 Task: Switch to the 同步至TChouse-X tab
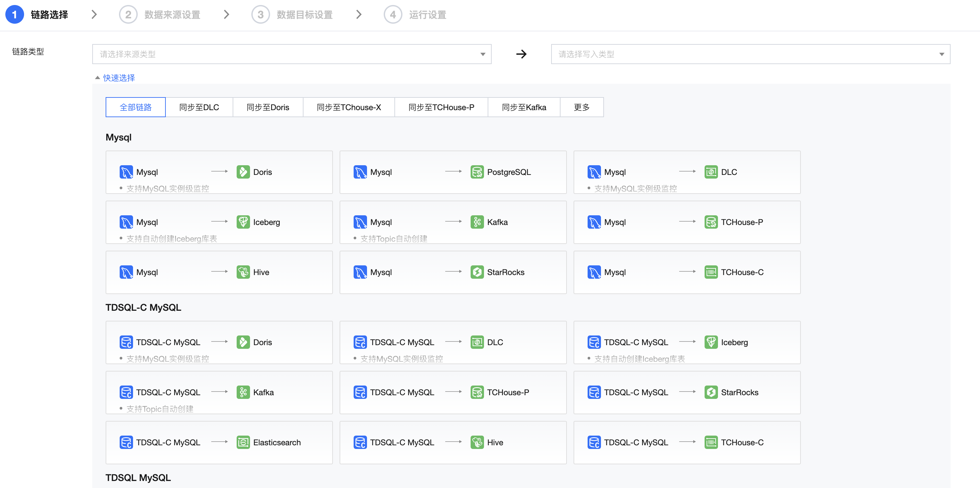click(349, 107)
